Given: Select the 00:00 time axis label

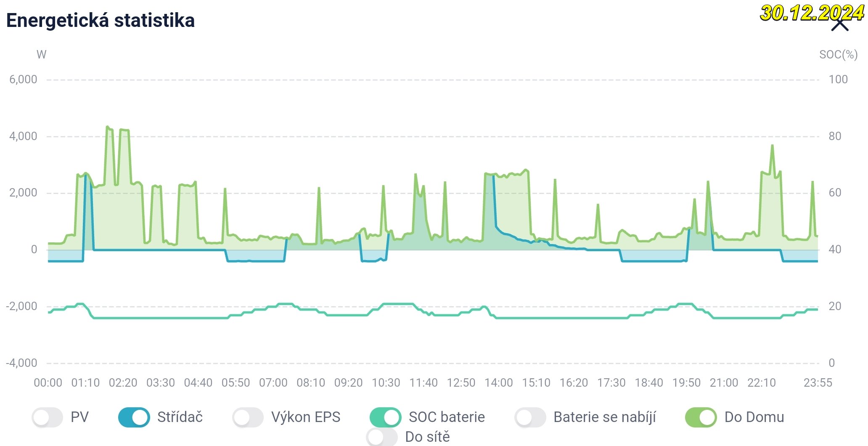Looking at the screenshot, I should click(x=48, y=383).
